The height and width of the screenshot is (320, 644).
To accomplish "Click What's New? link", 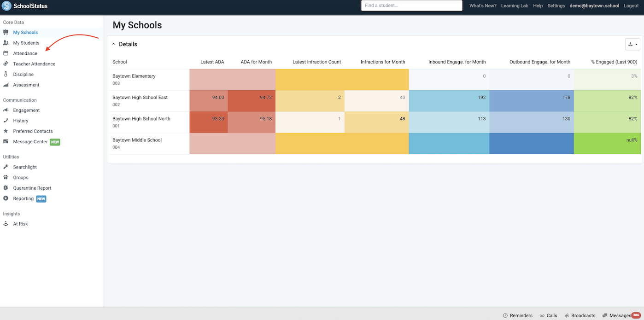I will coord(483,6).
